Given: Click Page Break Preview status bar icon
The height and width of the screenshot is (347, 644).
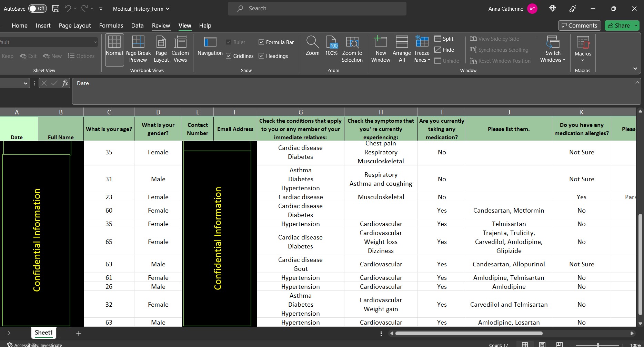Looking at the screenshot, I should click(x=559, y=345).
